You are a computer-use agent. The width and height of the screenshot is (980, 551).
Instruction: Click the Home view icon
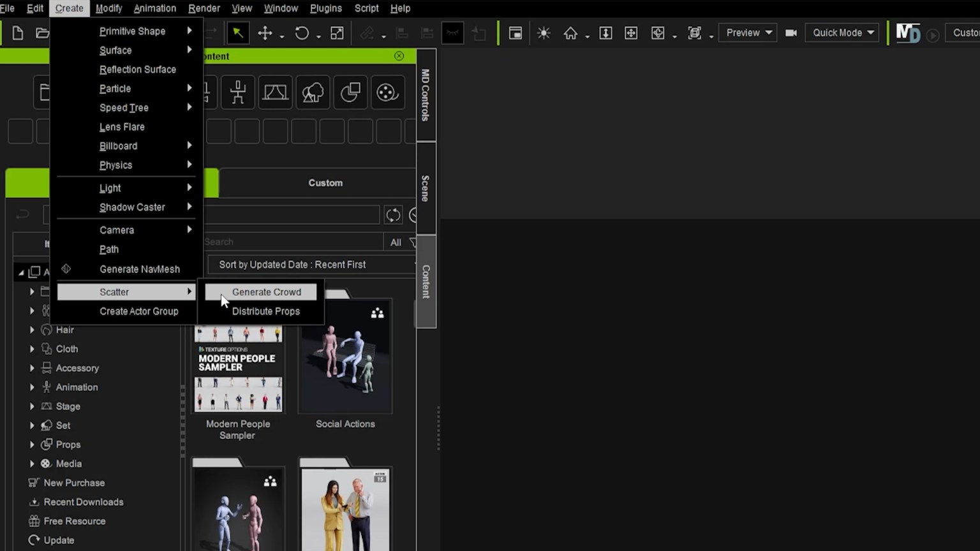tap(570, 33)
